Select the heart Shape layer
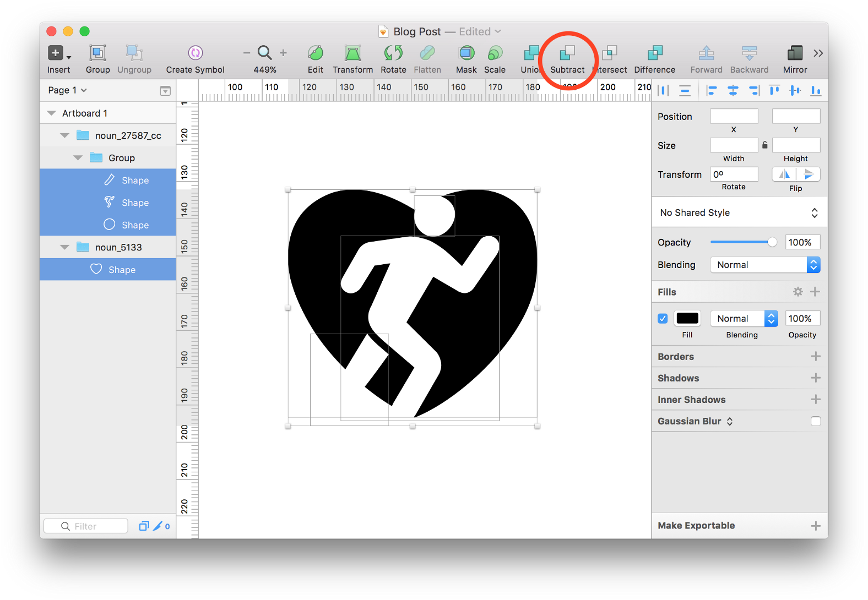The height and width of the screenshot is (600, 868). 122,270
